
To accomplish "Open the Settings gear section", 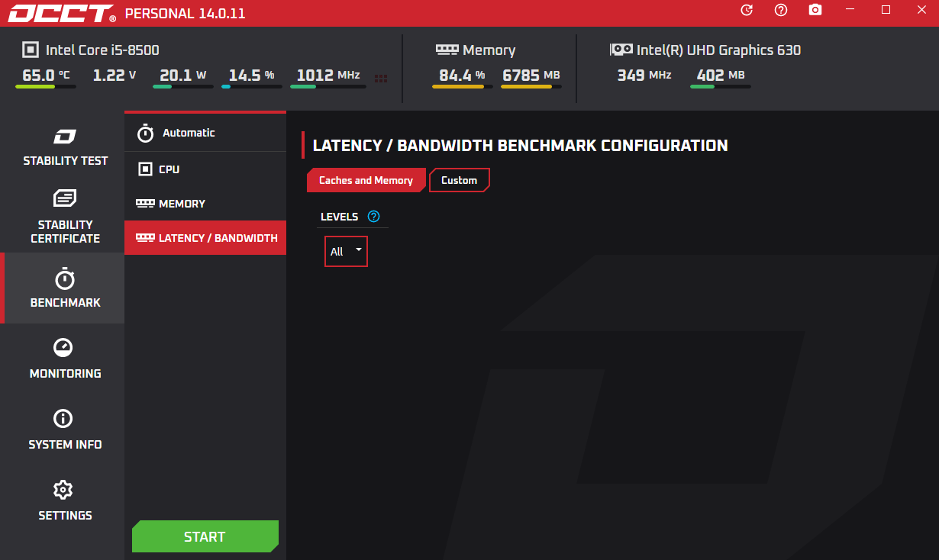I will coord(65,500).
